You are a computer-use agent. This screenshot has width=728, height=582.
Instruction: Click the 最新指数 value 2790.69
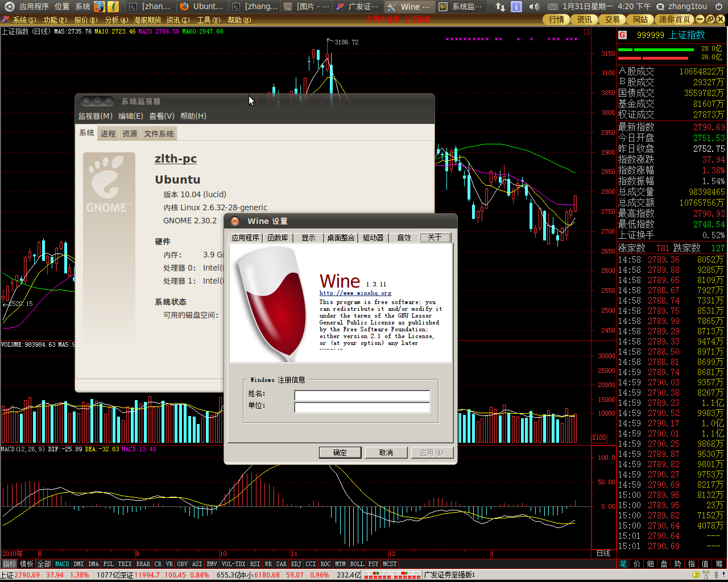(709, 127)
